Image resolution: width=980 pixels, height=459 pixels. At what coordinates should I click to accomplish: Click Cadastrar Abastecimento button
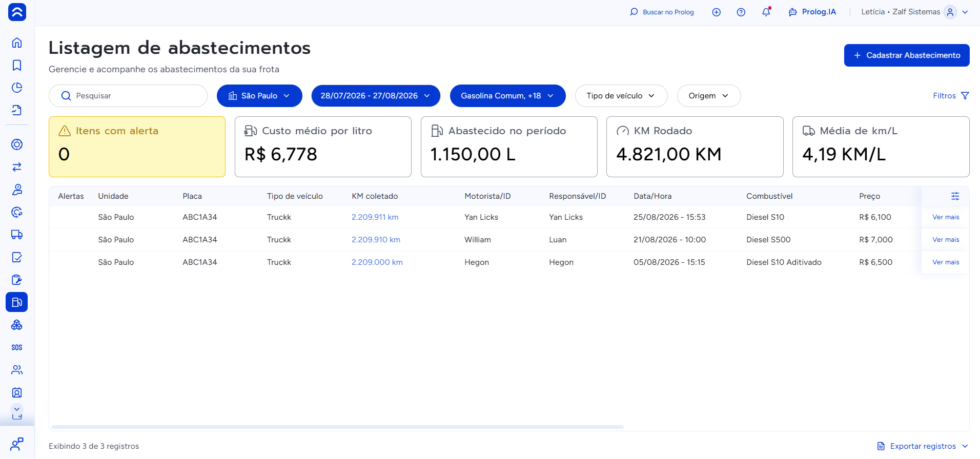point(907,55)
